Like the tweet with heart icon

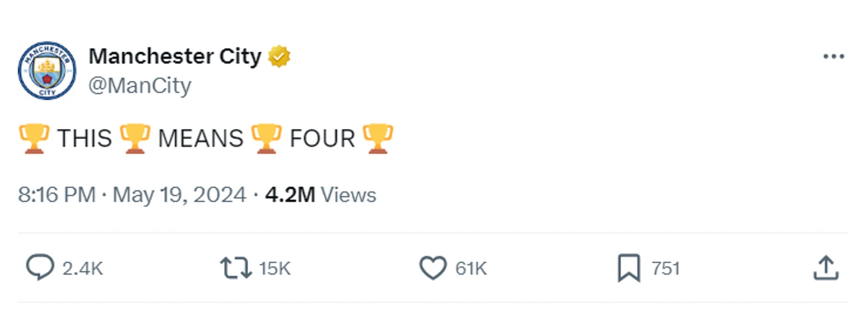(433, 269)
